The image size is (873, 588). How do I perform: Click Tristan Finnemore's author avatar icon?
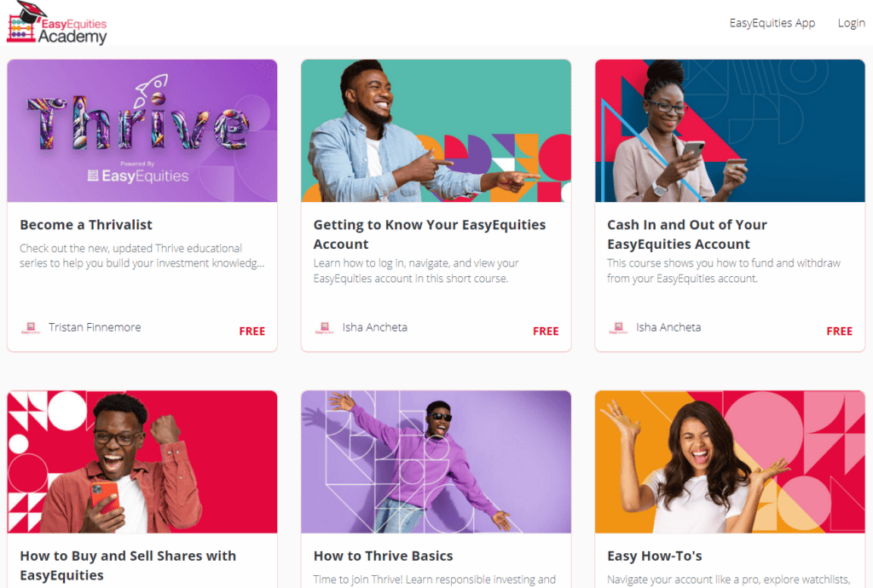coord(31,327)
